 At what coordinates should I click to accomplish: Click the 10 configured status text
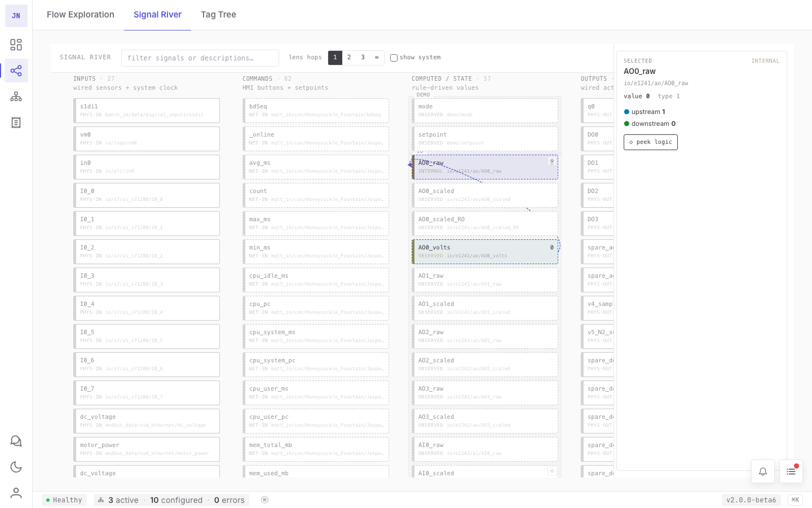tap(176, 500)
